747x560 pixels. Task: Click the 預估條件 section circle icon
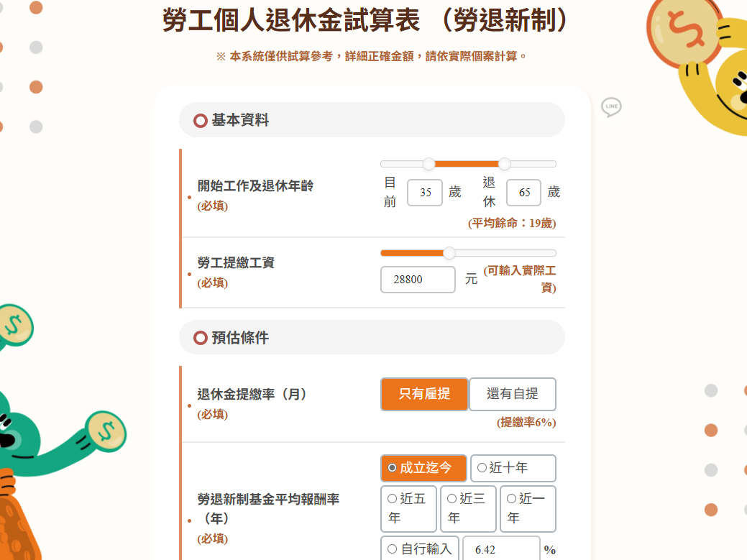pos(201,338)
